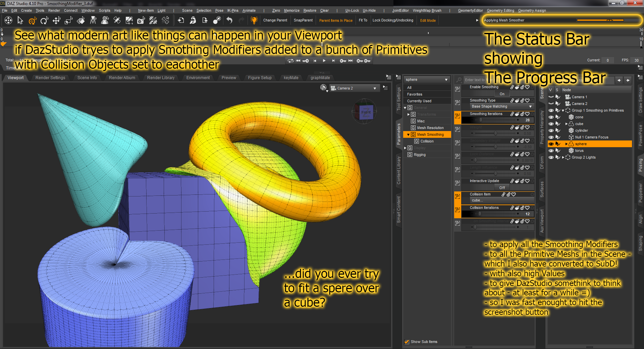
Task: Select the Geometry Editor tool icon
Action: (129, 20)
